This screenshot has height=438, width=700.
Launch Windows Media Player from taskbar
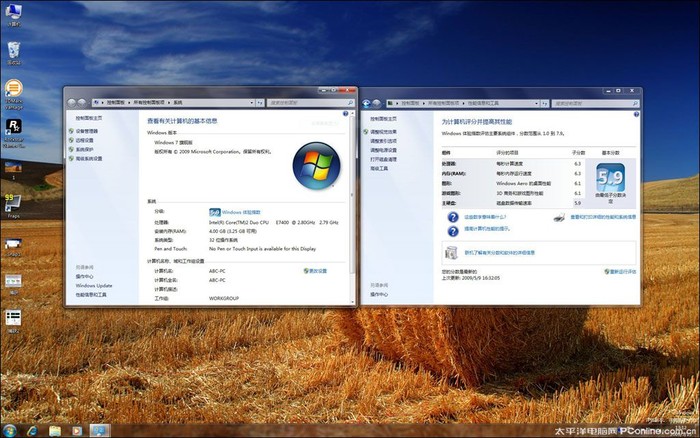coord(77,430)
